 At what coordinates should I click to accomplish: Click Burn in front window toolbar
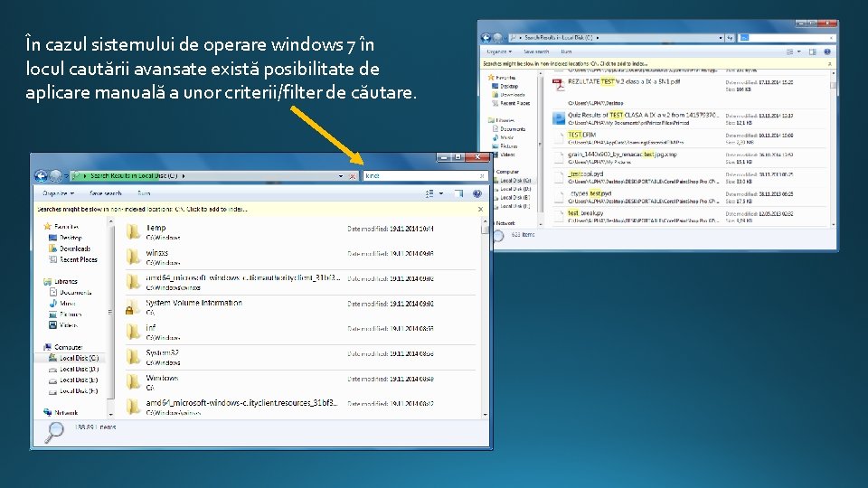coord(144,193)
